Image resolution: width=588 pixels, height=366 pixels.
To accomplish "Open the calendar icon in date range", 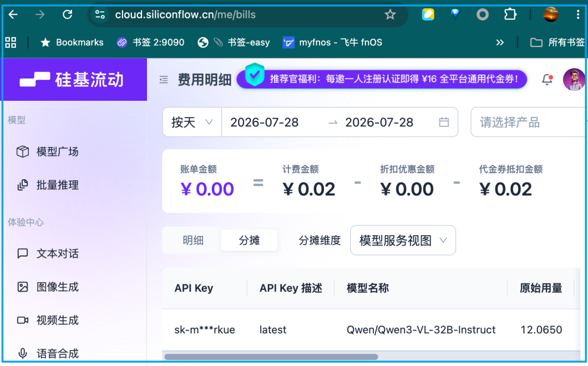I will [x=444, y=122].
